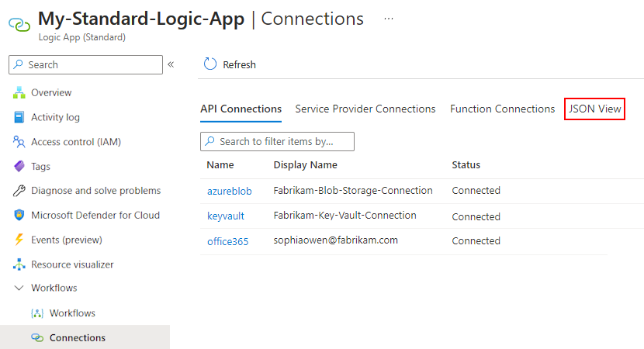The width and height of the screenshot is (644, 349).
Task: Open the keyvault connection link
Action: [x=226, y=216]
